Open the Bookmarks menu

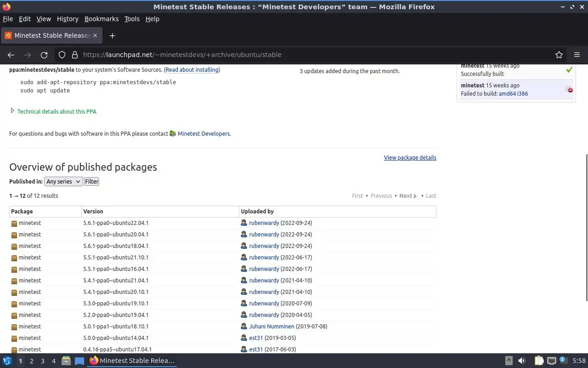102,19
